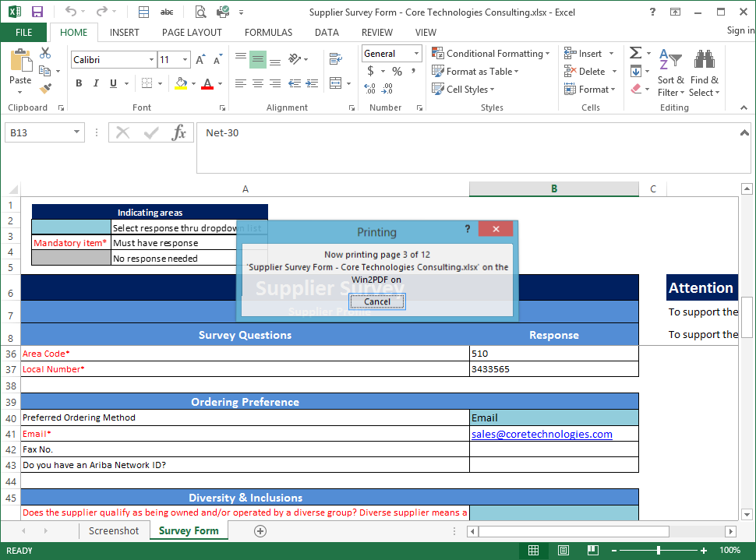Expand Format as Table menu
Viewport: 756px width, 560px height.
tap(475, 72)
